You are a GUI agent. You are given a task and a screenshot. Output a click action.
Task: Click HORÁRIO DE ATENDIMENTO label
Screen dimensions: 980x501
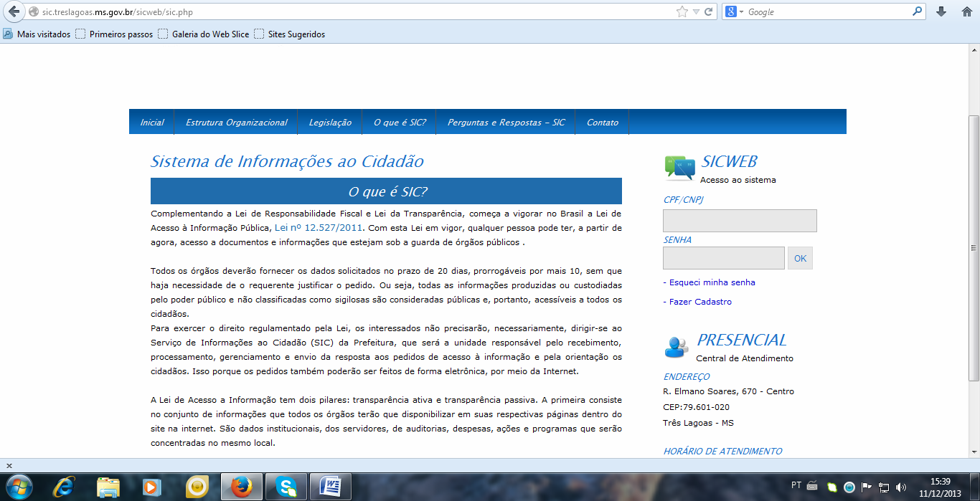pos(722,452)
